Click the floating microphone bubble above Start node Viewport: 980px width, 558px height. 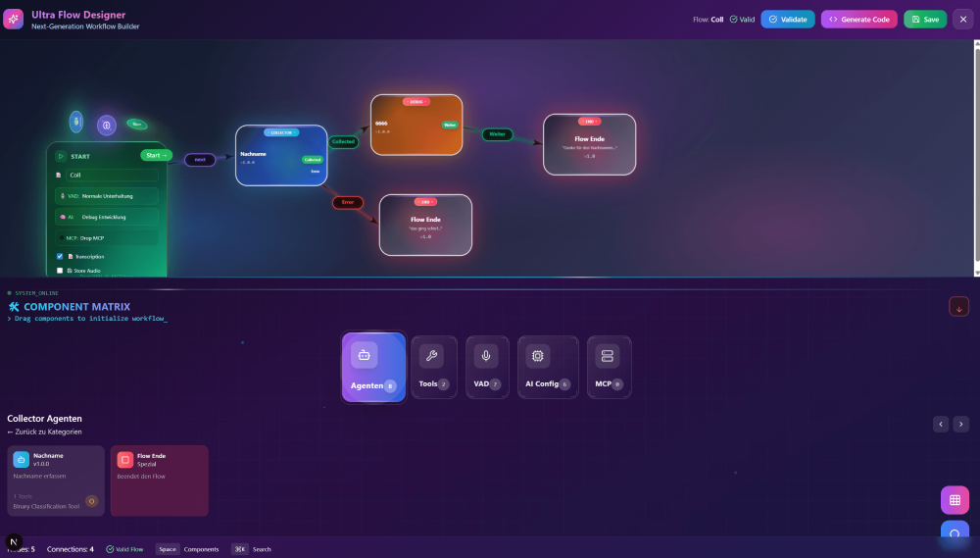click(x=75, y=121)
